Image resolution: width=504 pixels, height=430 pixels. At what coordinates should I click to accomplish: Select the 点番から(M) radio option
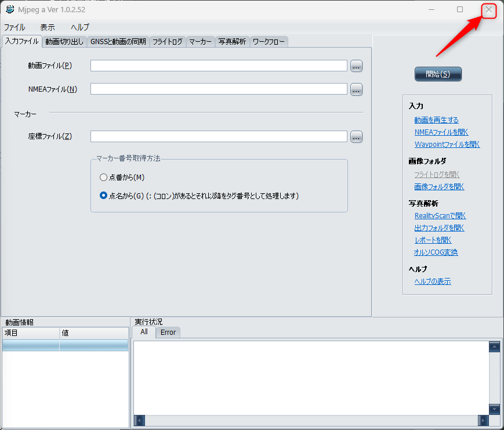(104, 177)
